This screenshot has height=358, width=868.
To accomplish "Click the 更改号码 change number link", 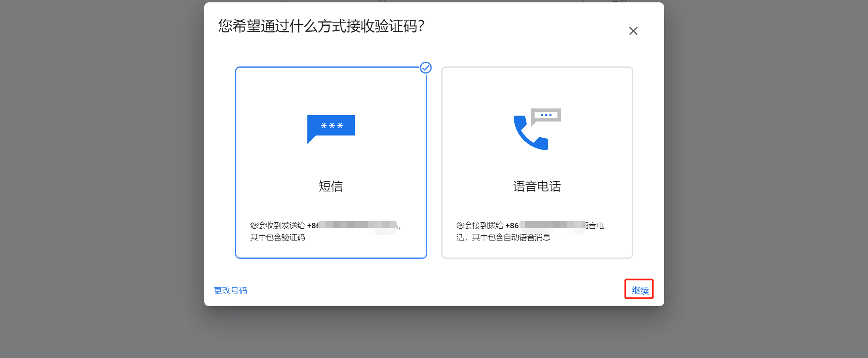I will point(230,290).
